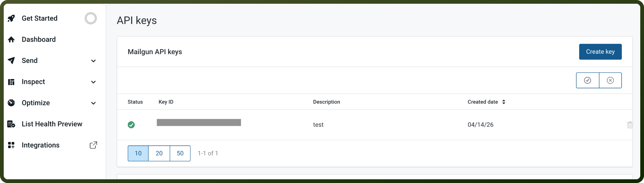644x183 pixels.
Task: Click the Inspect sidebar icon
Action: click(x=11, y=82)
